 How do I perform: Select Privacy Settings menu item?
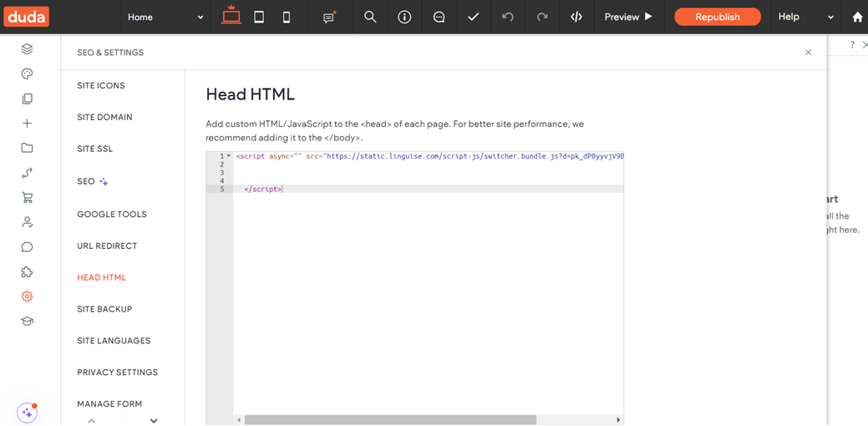point(117,372)
